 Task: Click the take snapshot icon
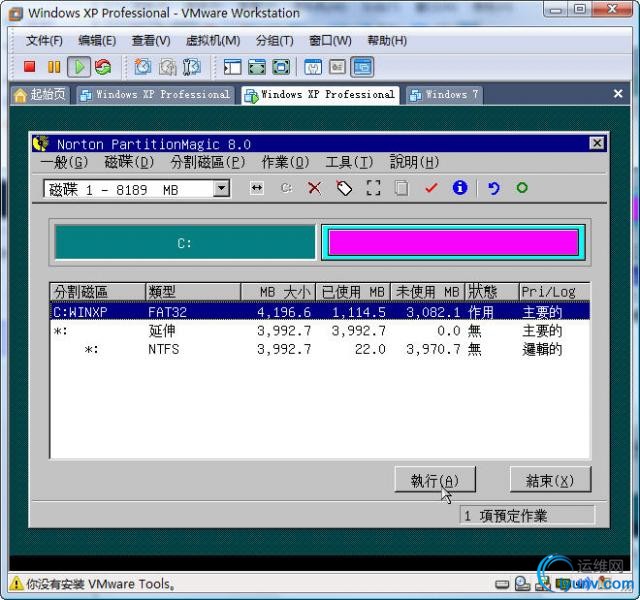[142, 67]
